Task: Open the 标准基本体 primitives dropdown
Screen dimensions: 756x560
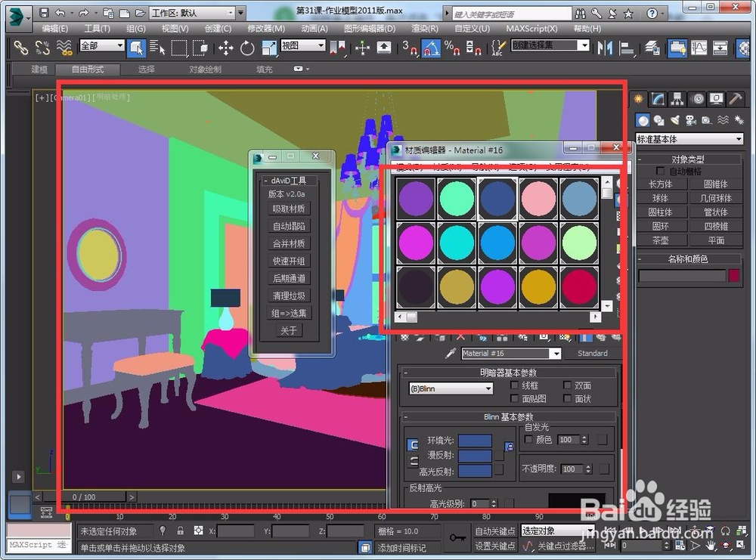Action: coord(689,139)
